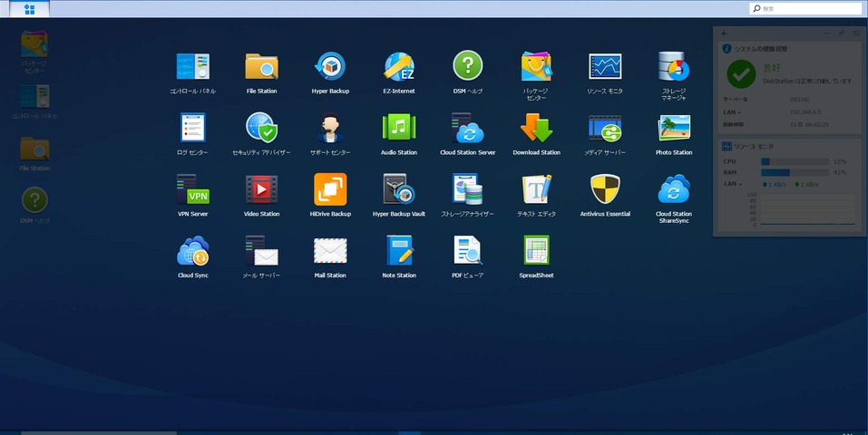Launch File Station from the main menu grid
The width and height of the screenshot is (868, 435).
261,66
